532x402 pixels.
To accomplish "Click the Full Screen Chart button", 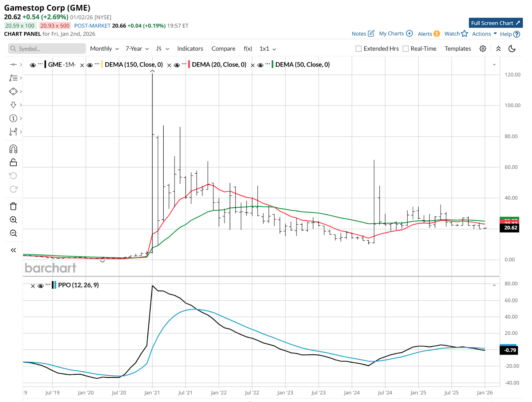I will [x=496, y=23].
